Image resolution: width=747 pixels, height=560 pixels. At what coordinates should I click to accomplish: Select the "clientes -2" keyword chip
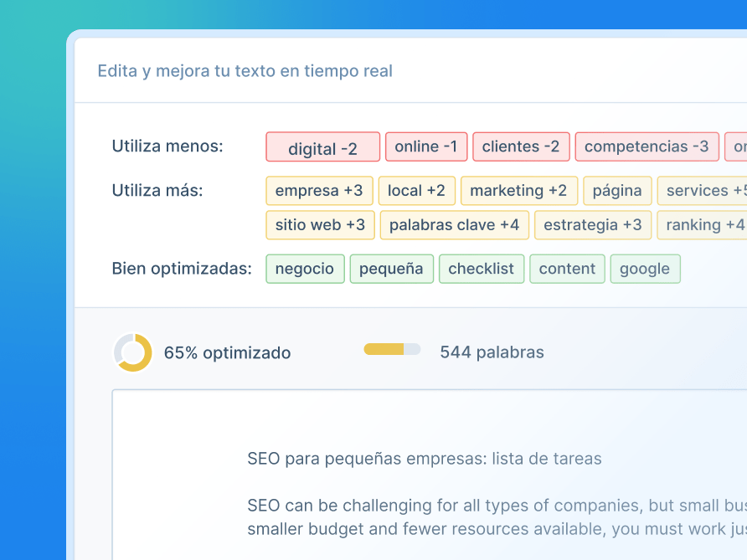(x=521, y=146)
